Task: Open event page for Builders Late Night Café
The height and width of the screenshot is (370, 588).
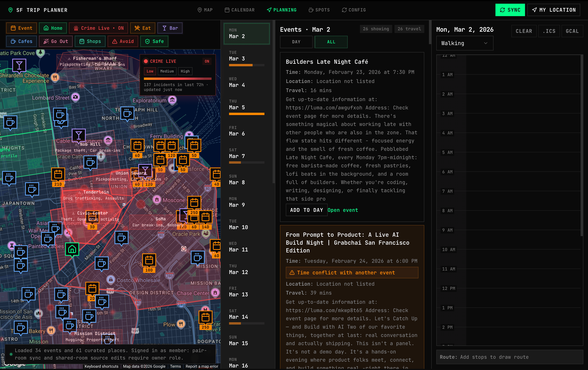Action: click(x=343, y=210)
